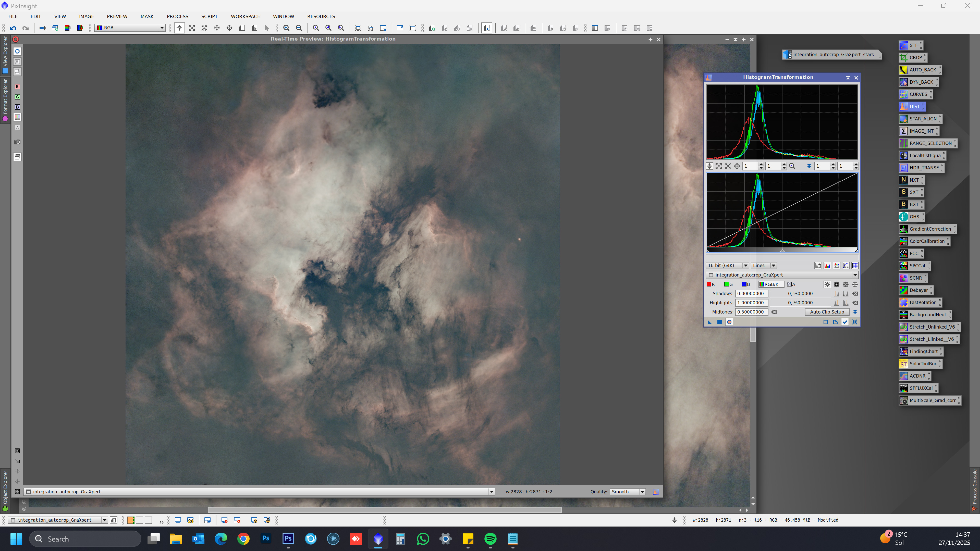The width and height of the screenshot is (980, 551).
Task: Open the CURVES process icon
Action: (915, 94)
